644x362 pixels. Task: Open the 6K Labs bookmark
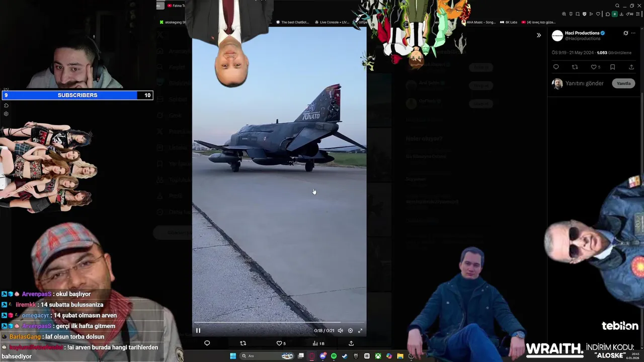[x=509, y=22]
